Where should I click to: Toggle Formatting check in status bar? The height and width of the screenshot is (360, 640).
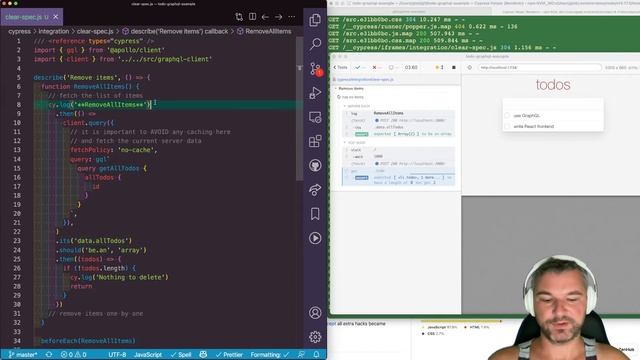tap(270, 355)
